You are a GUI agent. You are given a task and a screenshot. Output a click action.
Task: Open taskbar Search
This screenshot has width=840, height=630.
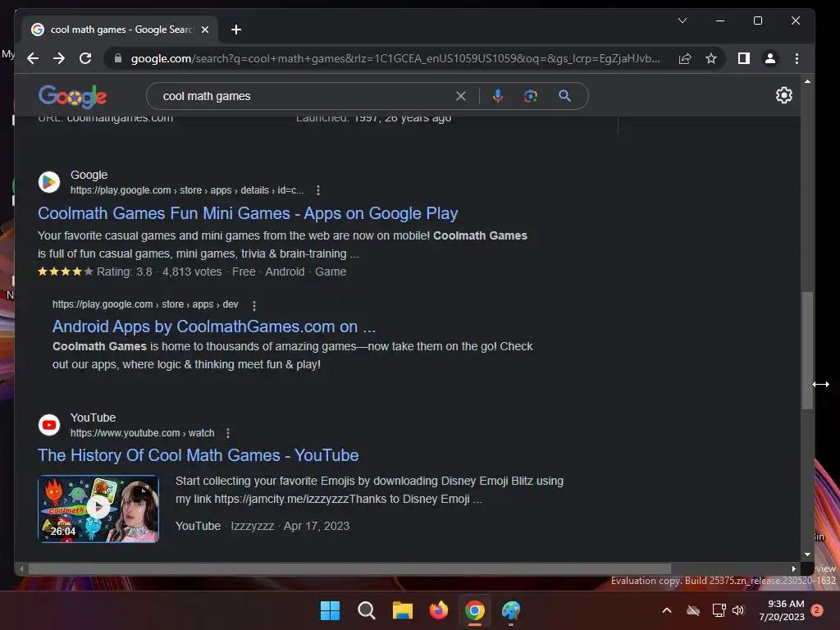pos(367,610)
